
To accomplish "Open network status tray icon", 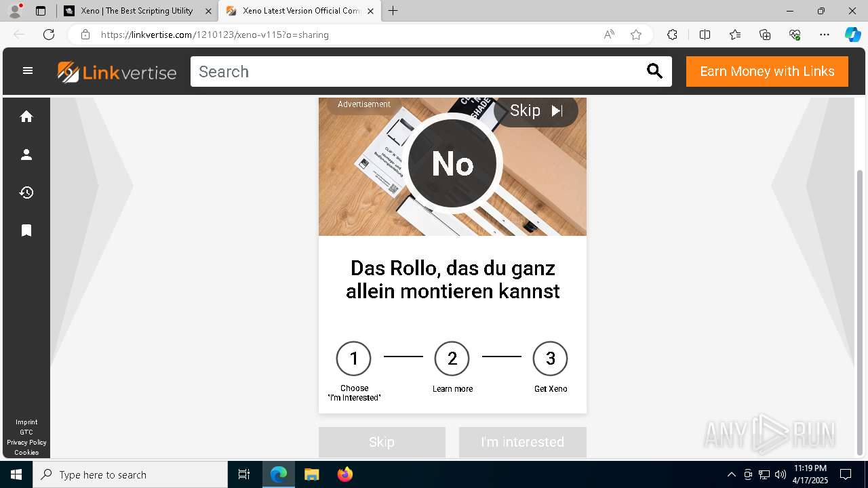I will point(764,474).
